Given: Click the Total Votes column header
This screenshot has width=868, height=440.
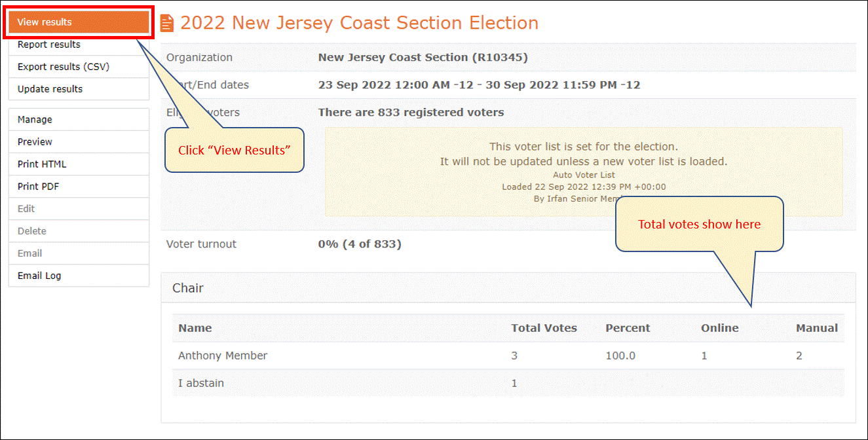Looking at the screenshot, I should [544, 328].
